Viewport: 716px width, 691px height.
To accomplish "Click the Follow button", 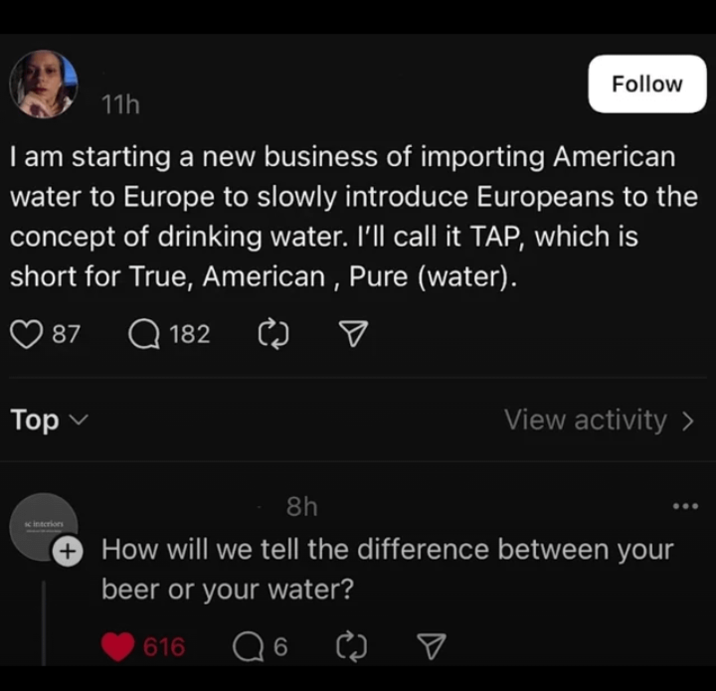I will tap(646, 84).
